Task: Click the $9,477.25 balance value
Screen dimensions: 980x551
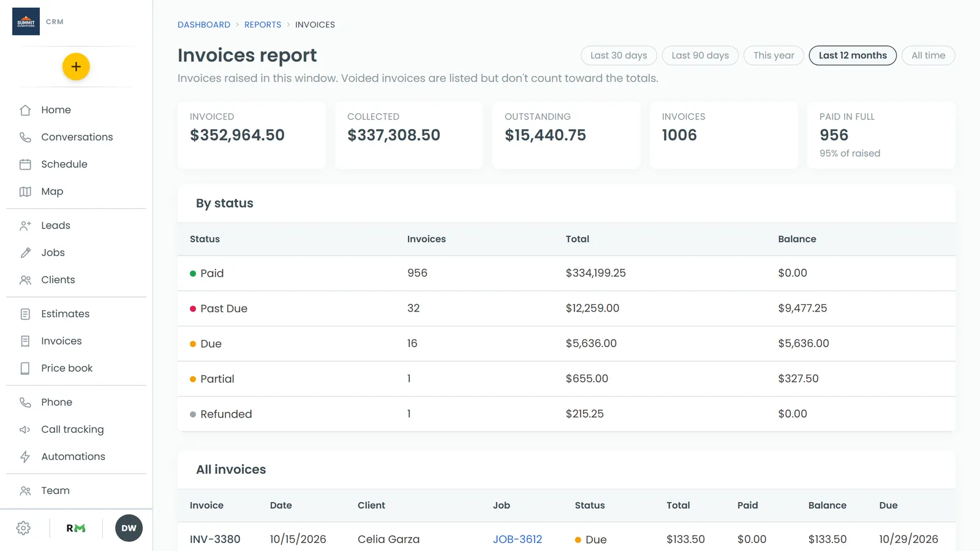Action: 802,309
